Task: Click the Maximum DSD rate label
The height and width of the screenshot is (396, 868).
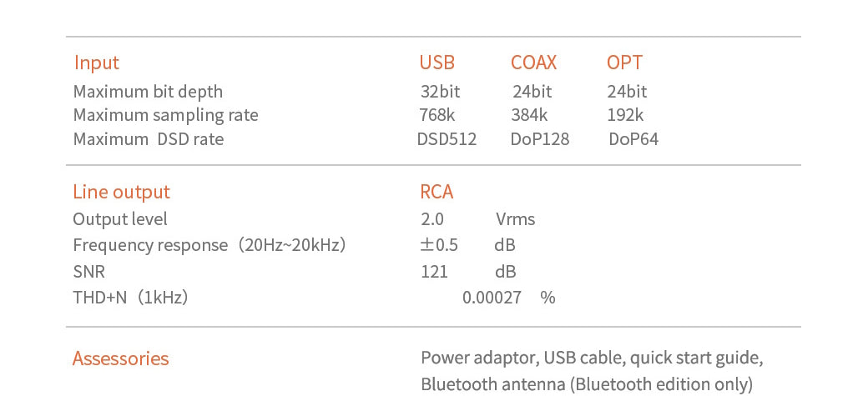Action: tap(148, 139)
